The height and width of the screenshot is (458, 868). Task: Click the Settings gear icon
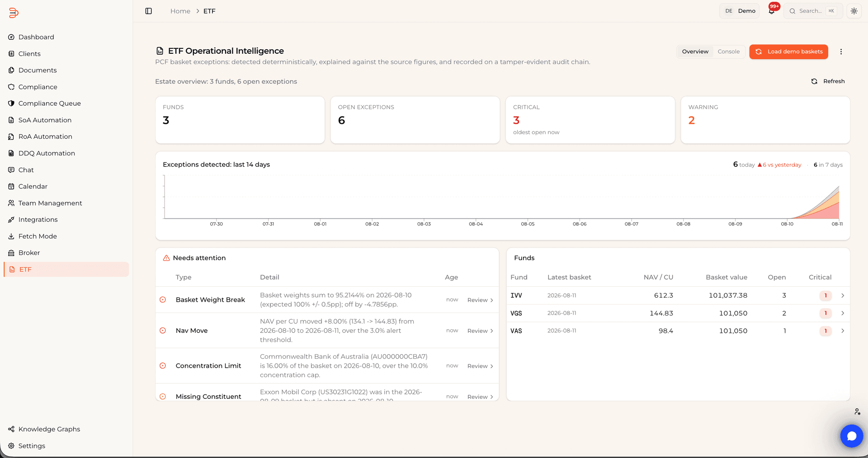click(x=11, y=446)
